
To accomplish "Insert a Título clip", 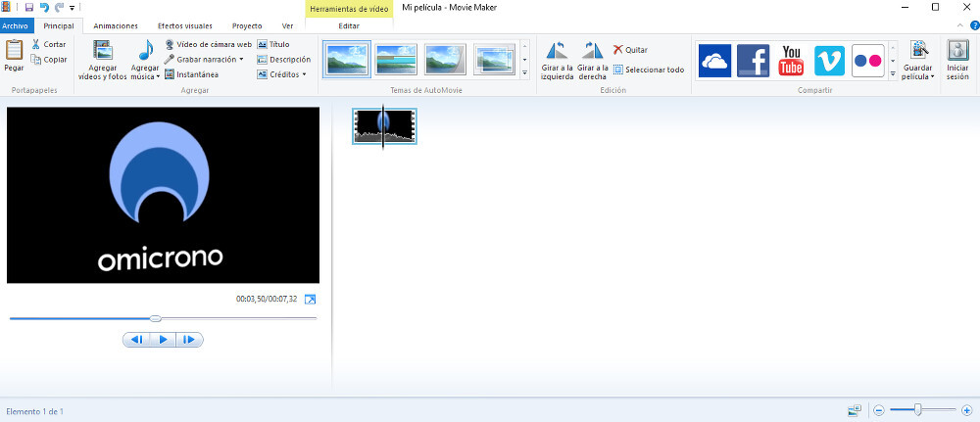I will pos(273,44).
